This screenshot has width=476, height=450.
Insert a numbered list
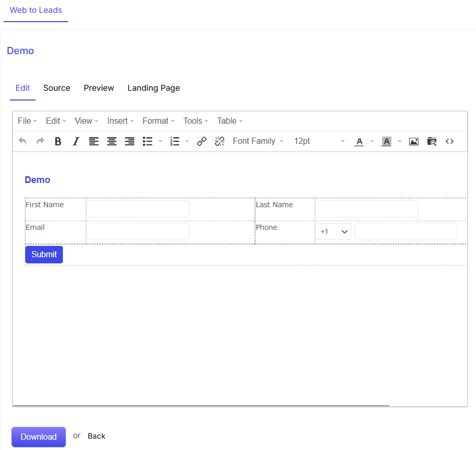[x=175, y=141]
